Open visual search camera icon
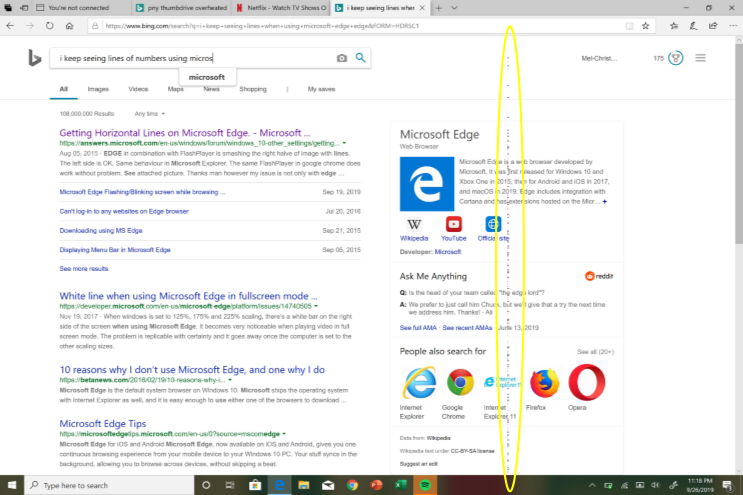Viewport: 743px width, 495px height. 342,58
